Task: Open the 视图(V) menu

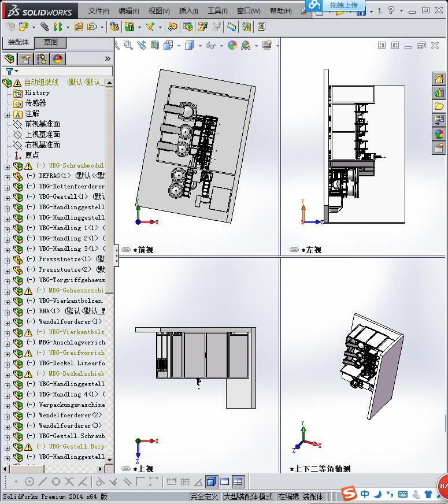Action: pyautogui.click(x=159, y=11)
